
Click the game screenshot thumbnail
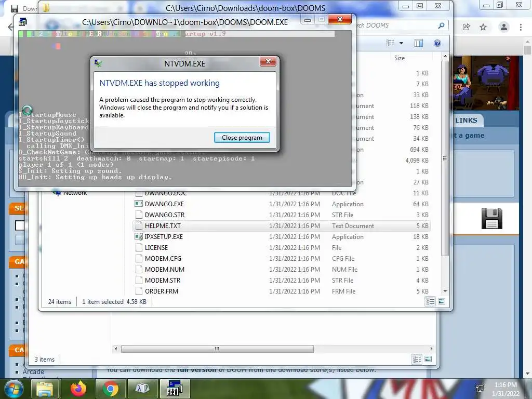tap(486, 83)
